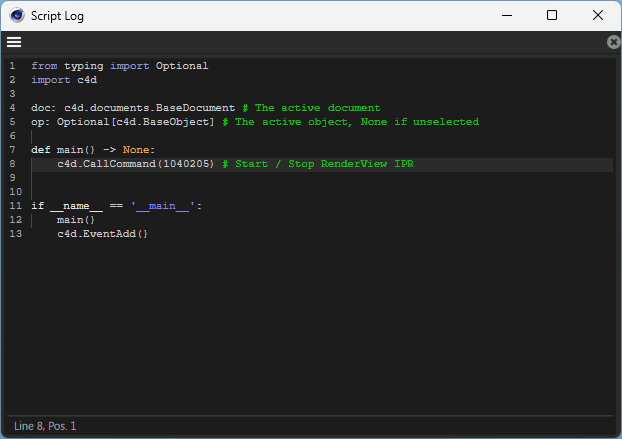
Task: Minimize the Script Log window
Action: coord(506,15)
